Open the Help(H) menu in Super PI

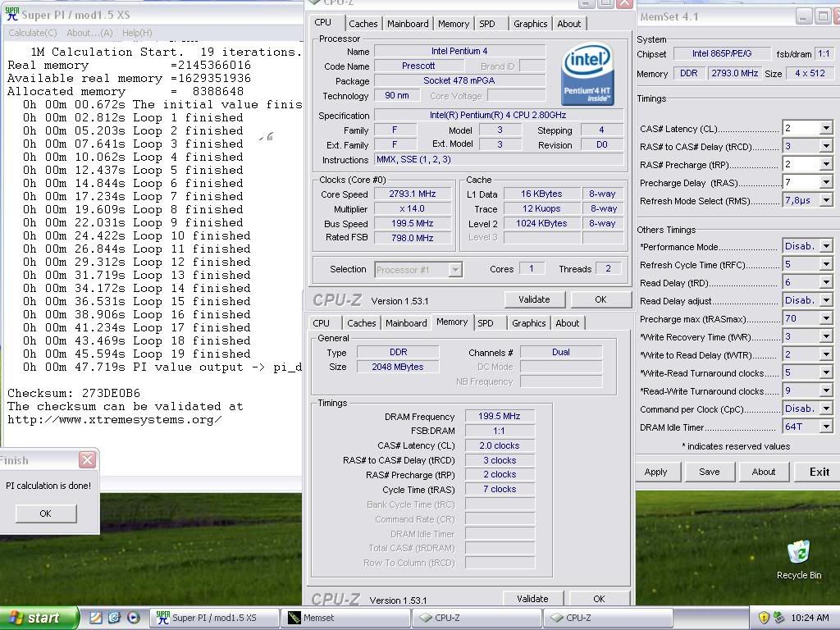pyautogui.click(x=137, y=33)
